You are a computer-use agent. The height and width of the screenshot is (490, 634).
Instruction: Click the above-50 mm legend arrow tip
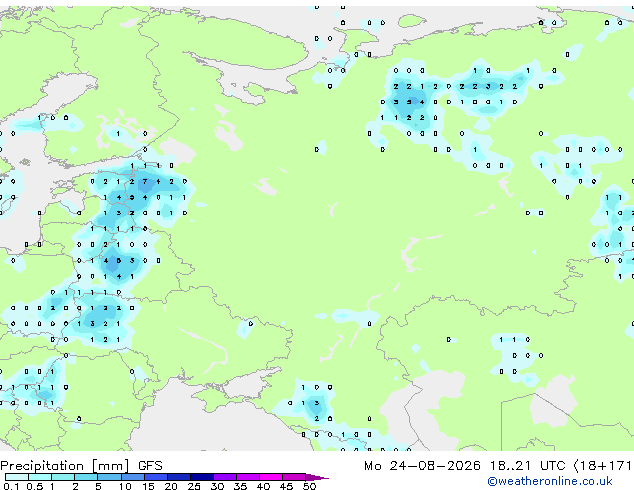coord(317,477)
